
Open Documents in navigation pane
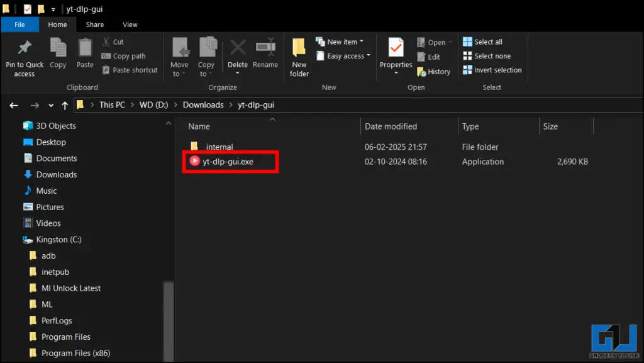coord(50,159)
